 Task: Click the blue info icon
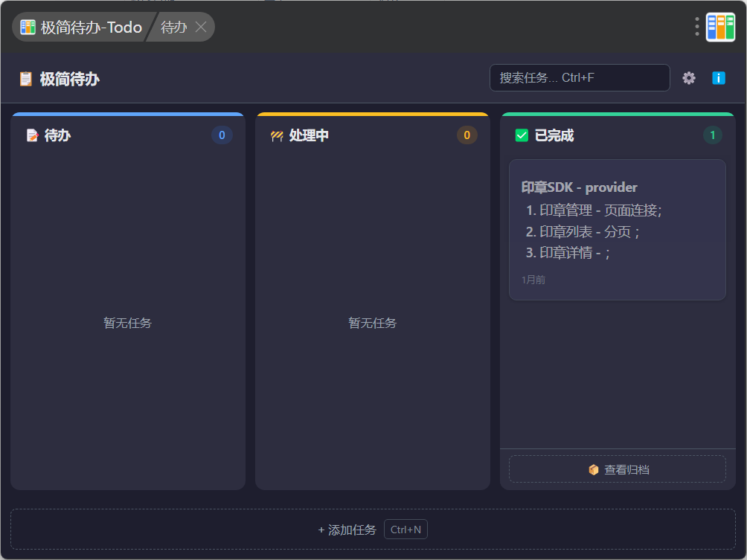[x=719, y=78]
